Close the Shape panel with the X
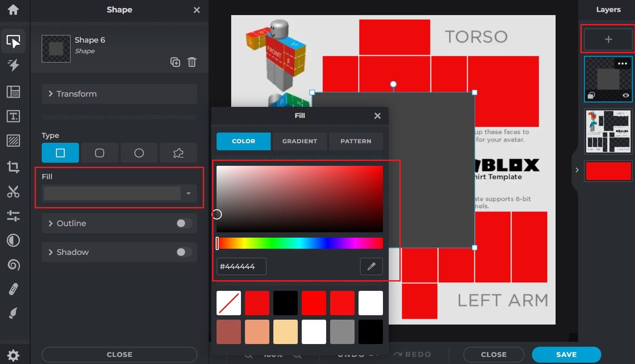This screenshot has height=364, width=635. click(x=197, y=10)
